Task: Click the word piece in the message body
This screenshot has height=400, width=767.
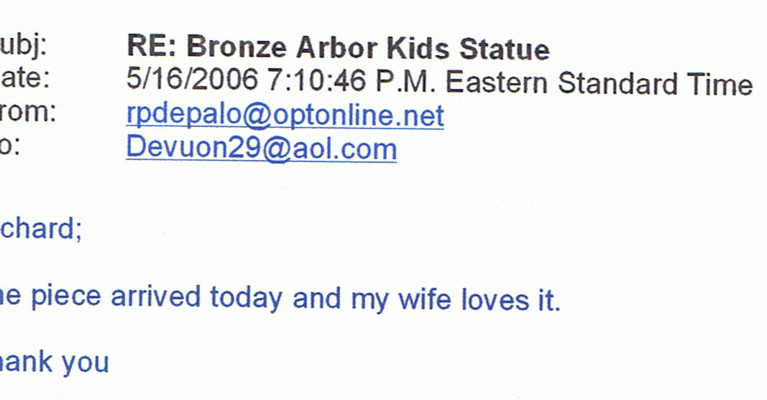Action: point(66,298)
